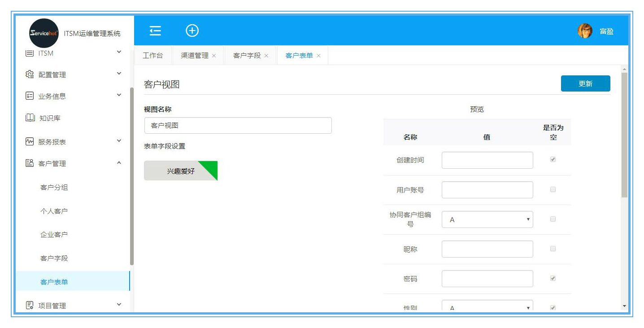This screenshot has height=328, width=644.
Task: Click the 知识库 book icon
Action: [x=30, y=118]
